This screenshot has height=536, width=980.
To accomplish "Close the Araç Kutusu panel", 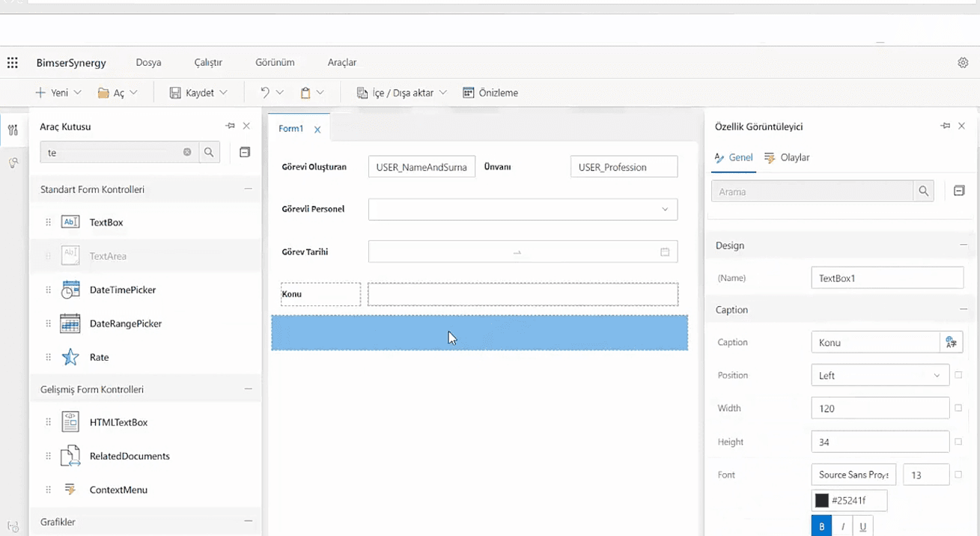I will click(x=246, y=126).
